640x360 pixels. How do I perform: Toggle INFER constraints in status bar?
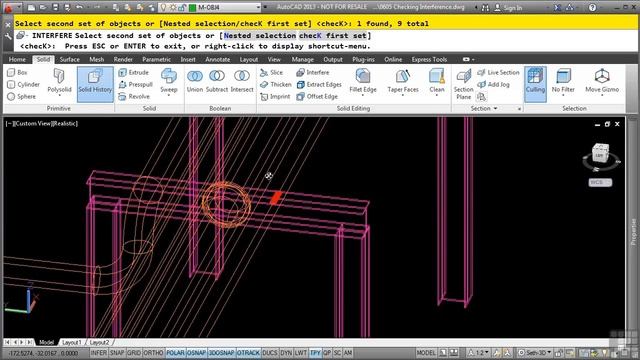pyautogui.click(x=98, y=353)
